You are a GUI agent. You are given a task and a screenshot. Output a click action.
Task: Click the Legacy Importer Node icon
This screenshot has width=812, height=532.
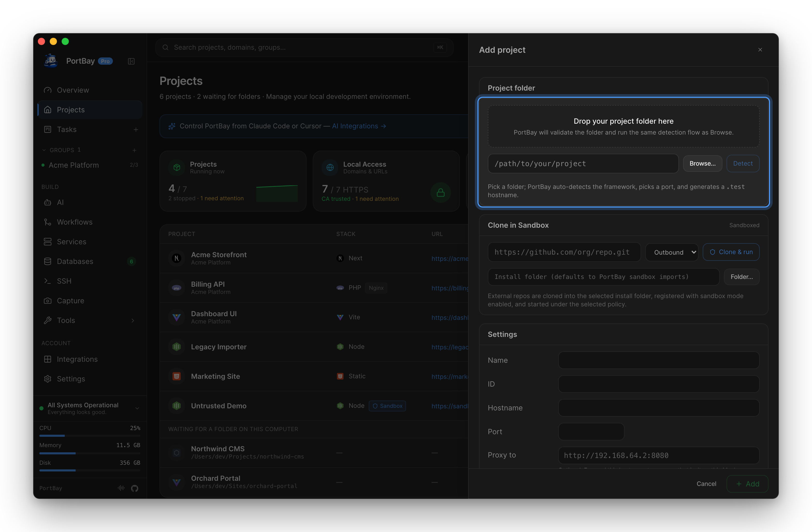[x=177, y=347]
